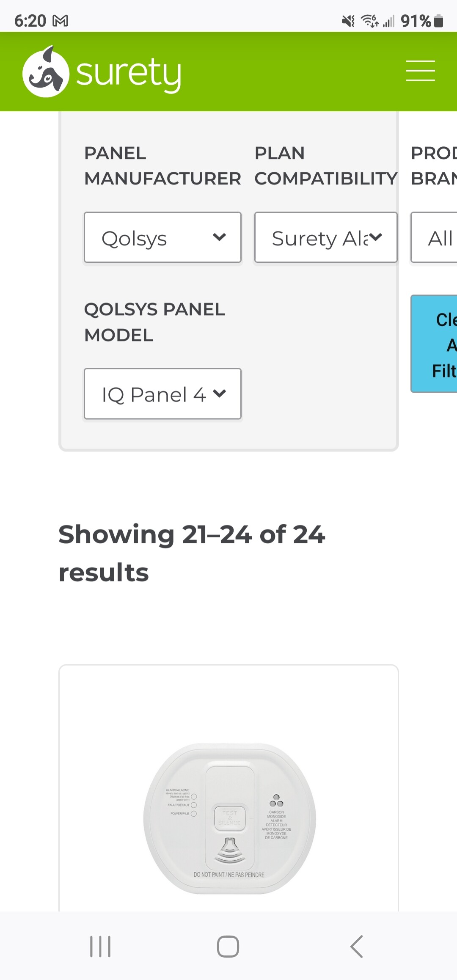Open the carbon monoxide detector product image

(229, 818)
